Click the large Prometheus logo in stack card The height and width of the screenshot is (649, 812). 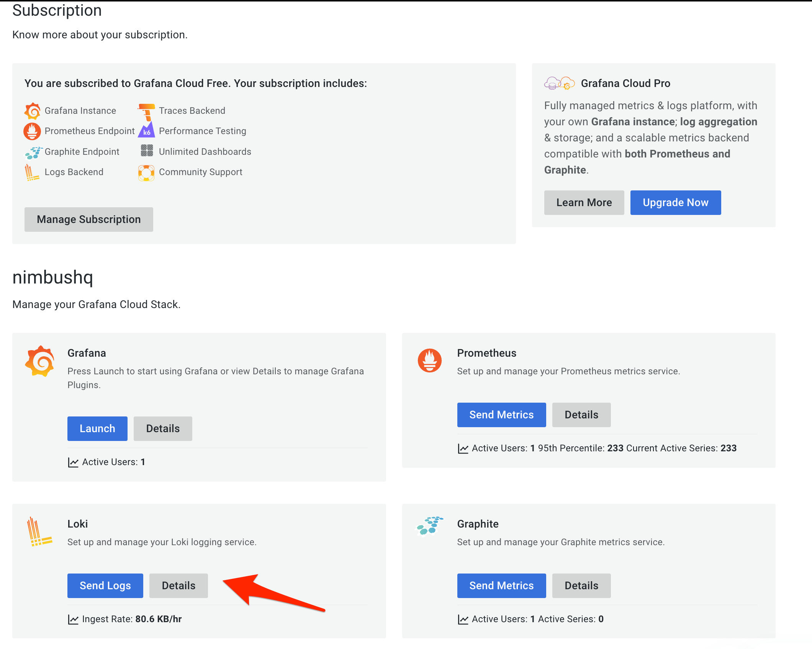430,361
